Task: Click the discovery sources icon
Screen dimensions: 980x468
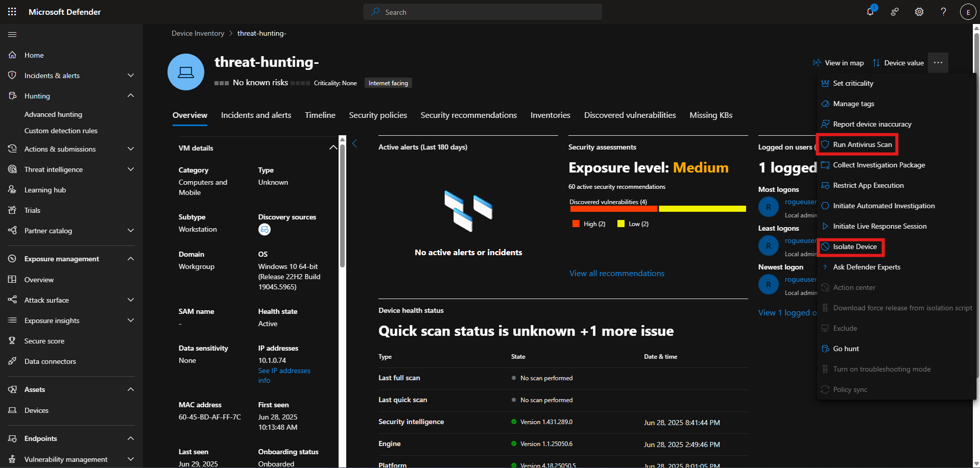Action: tap(264, 230)
